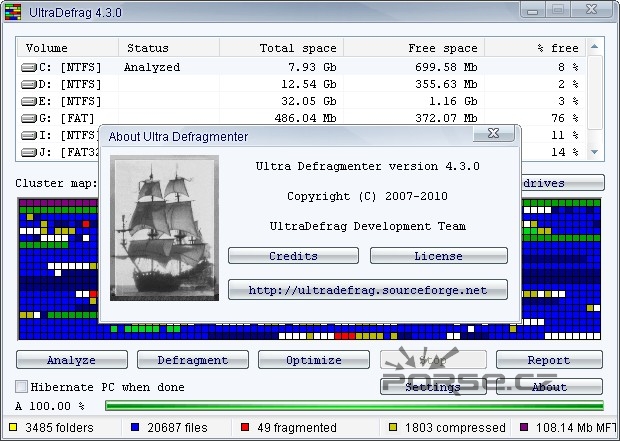This screenshot has width=620, height=441.
Task: Select '1.16 Gb' free space cell
Action: tap(453, 101)
